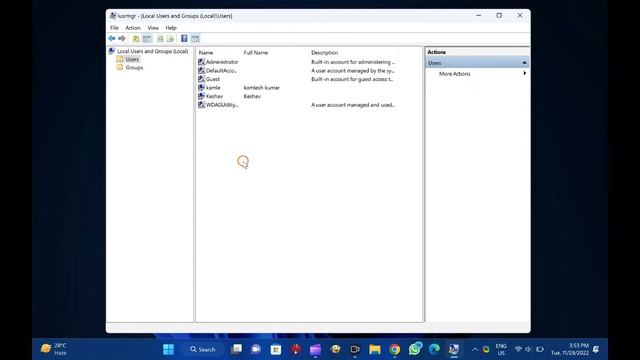Click the Users folder icon in the tree
The image size is (640, 360).
coord(120,59)
